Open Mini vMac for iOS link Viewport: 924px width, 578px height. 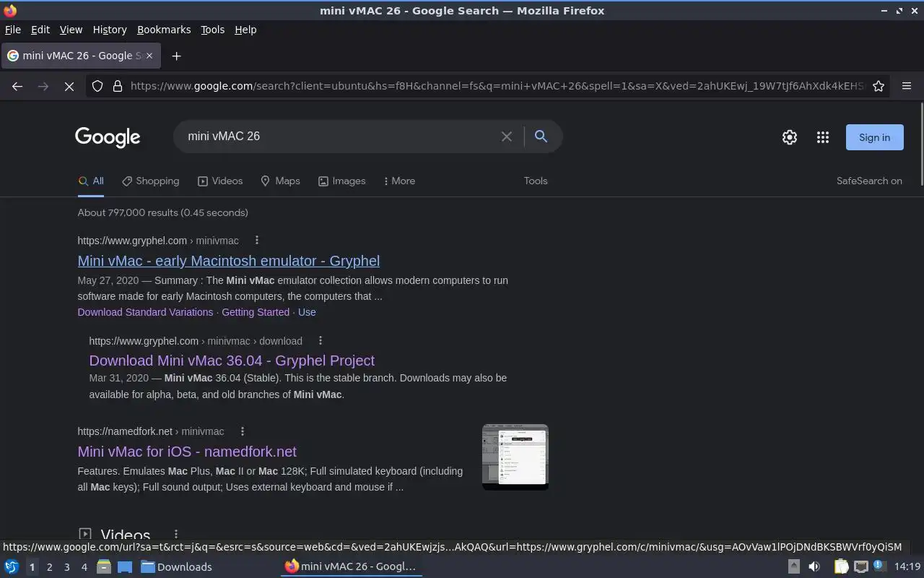pyautogui.click(x=187, y=452)
